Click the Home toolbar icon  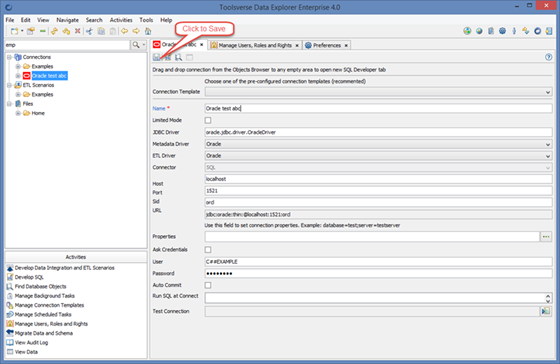pyautogui.click(x=148, y=31)
